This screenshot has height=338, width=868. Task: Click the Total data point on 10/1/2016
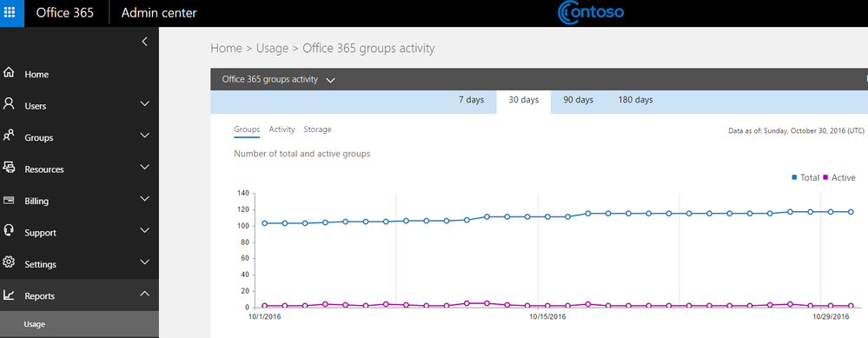[265, 223]
